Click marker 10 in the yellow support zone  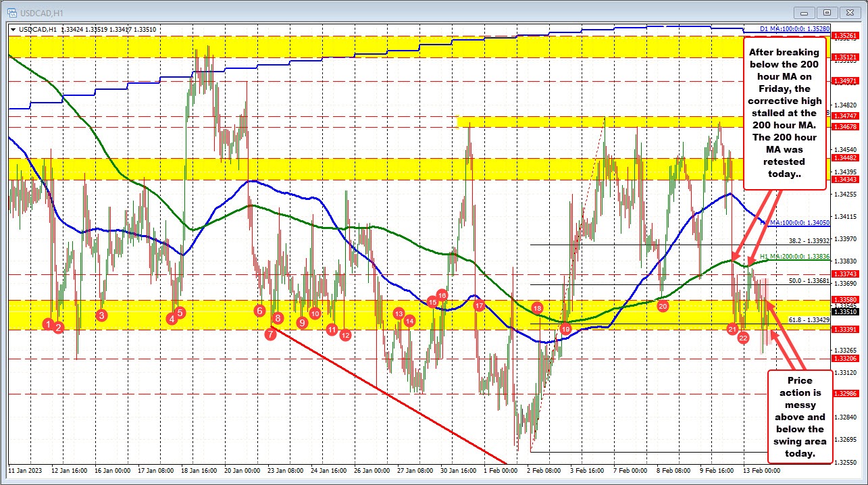pyautogui.click(x=315, y=313)
